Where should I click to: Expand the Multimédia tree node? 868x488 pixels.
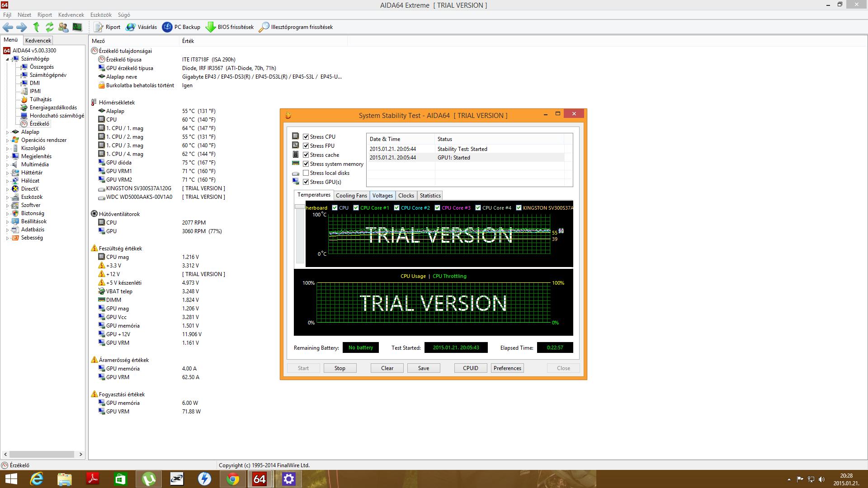tap(8, 165)
